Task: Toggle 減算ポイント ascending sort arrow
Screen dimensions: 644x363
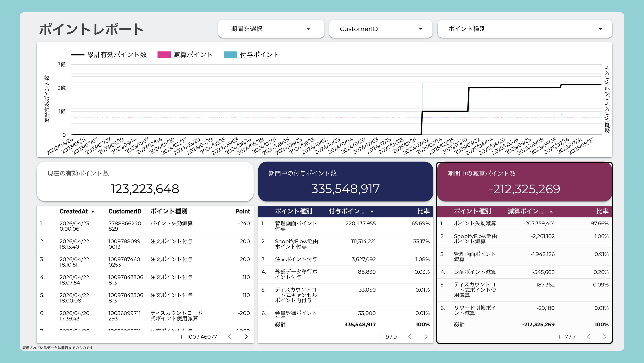Action: click(551, 212)
